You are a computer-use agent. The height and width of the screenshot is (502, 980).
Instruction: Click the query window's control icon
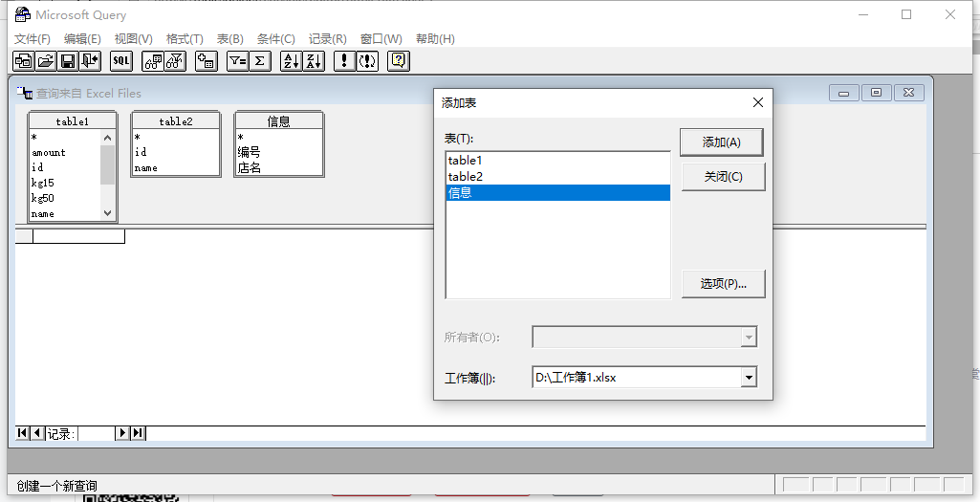(25, 93)
